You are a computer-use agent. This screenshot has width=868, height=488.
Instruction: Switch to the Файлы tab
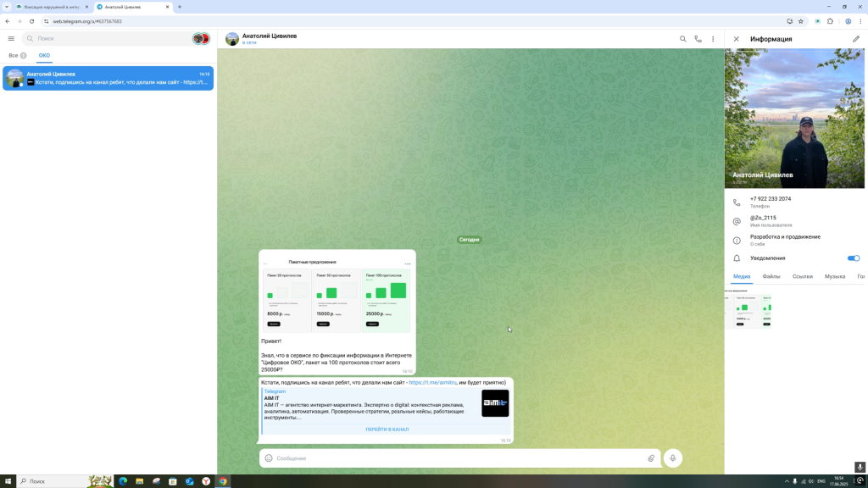point(771,276)
